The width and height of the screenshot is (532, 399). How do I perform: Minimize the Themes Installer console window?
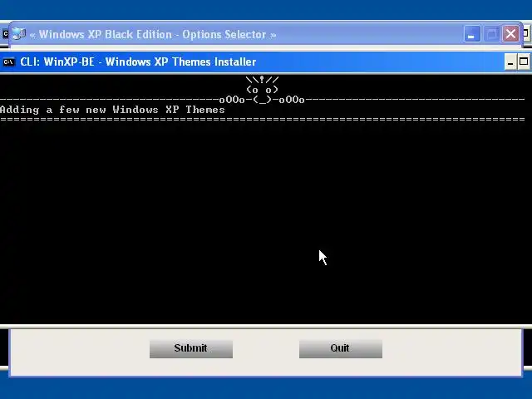coord(510,62)
